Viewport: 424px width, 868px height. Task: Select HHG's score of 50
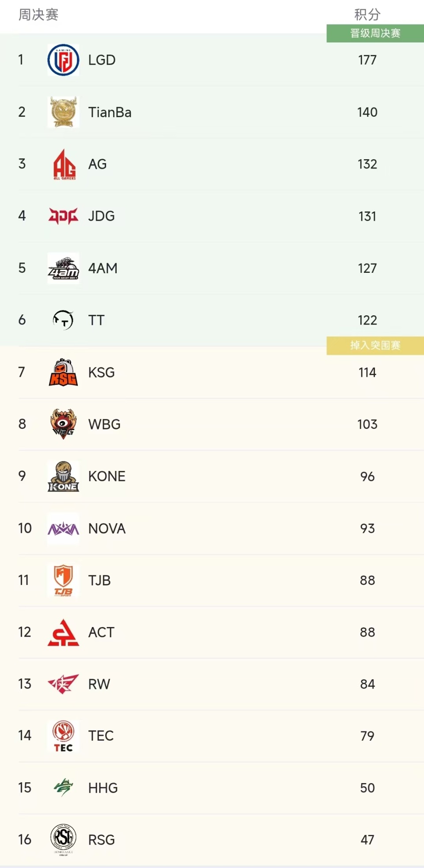point(367,788)
